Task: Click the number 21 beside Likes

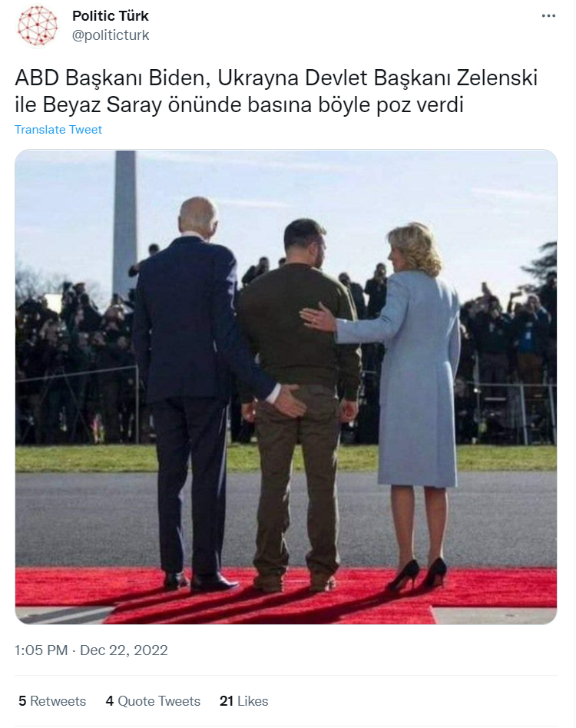Action: [x=226, y=700]
